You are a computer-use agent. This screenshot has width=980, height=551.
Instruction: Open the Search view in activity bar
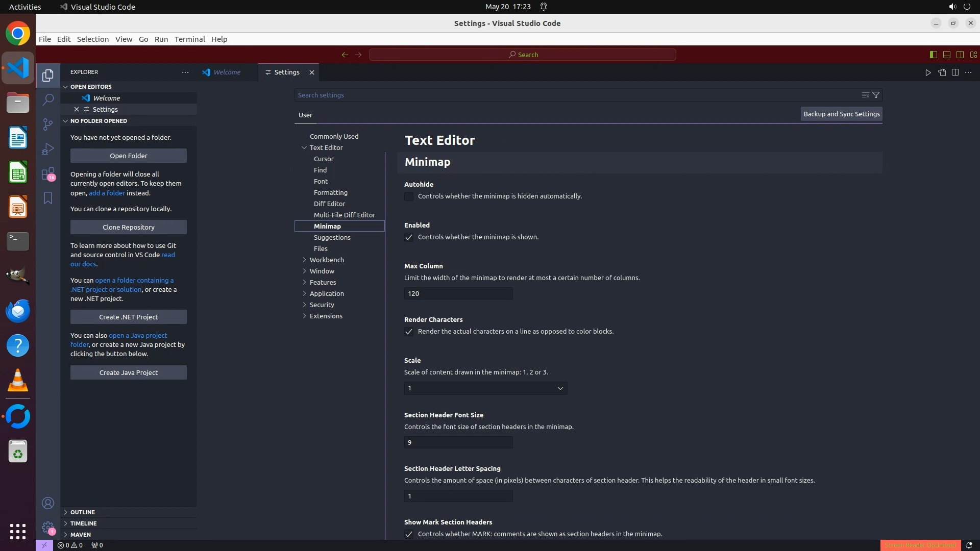(x=48, y=99)
